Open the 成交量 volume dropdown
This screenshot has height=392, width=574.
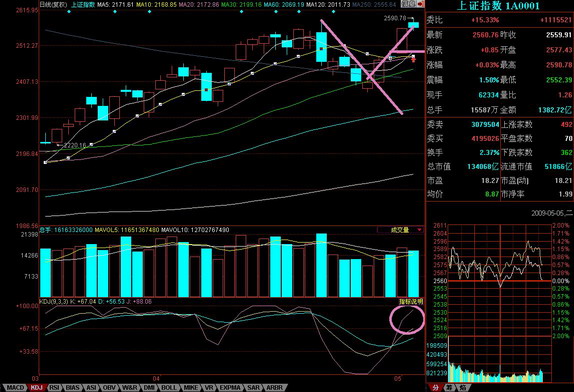[400, 230]
